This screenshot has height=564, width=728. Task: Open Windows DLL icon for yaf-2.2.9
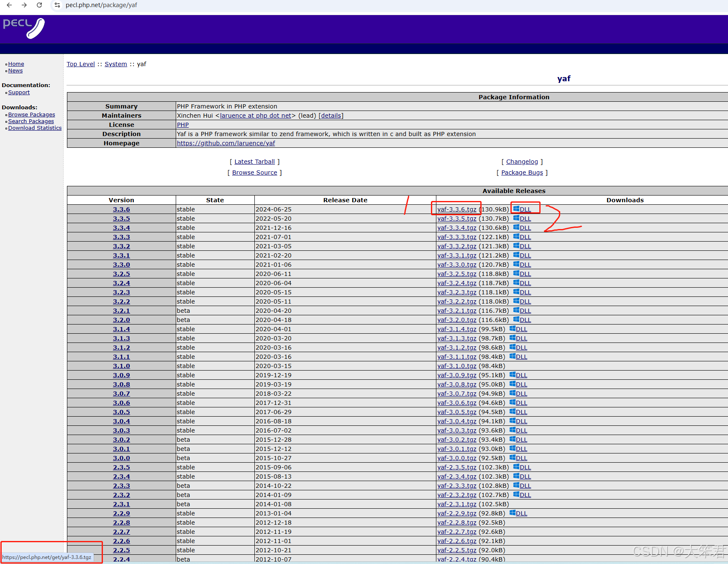513,513
